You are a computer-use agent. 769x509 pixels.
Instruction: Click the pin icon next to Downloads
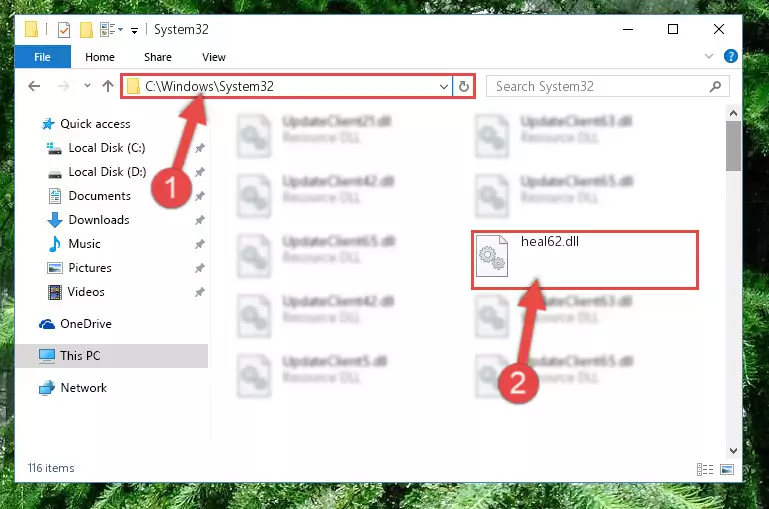click(x=200, y=220)
